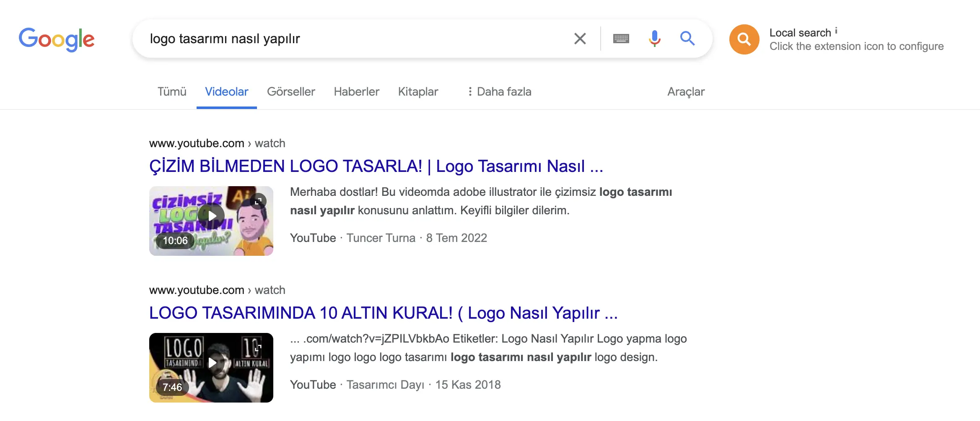Click the '15 Kas 2018' date text
Viewport: 980px width, 421px height.
point(468,385)
